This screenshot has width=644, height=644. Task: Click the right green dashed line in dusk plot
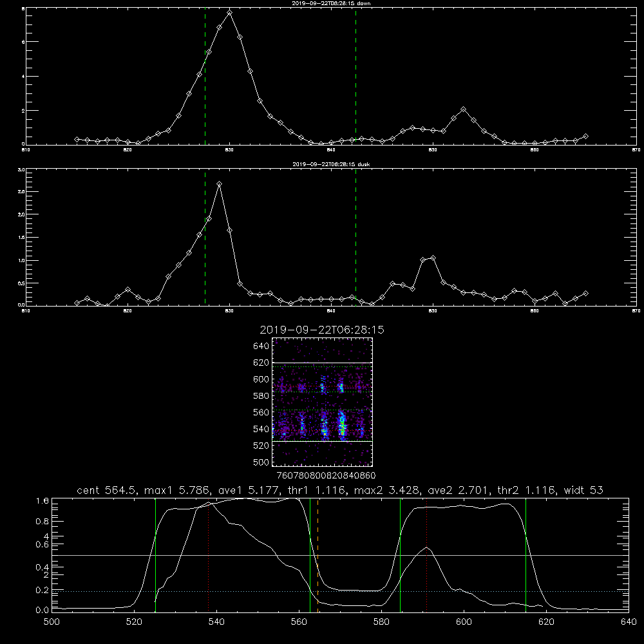[x=355, y=238]
